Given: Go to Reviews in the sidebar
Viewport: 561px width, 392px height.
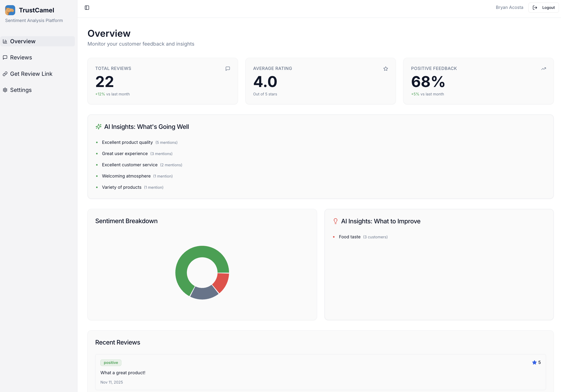Looking at the screenshot, I should (21, 57).
